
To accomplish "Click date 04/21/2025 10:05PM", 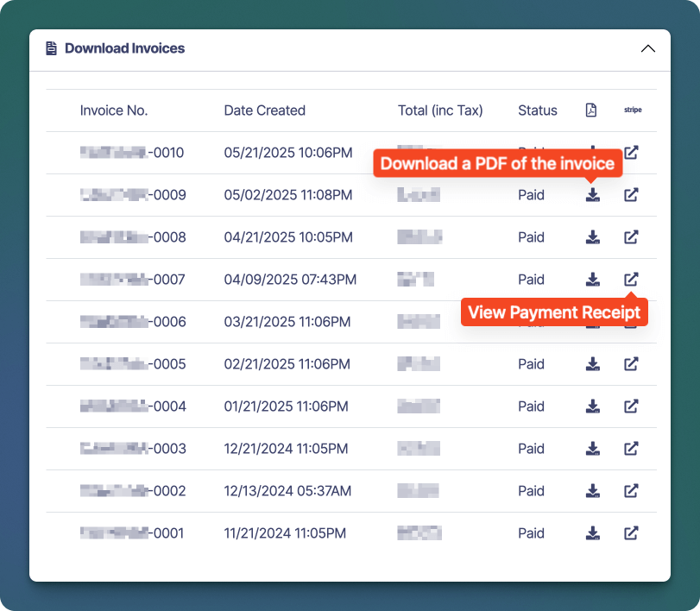I will [x=288, y=237].
